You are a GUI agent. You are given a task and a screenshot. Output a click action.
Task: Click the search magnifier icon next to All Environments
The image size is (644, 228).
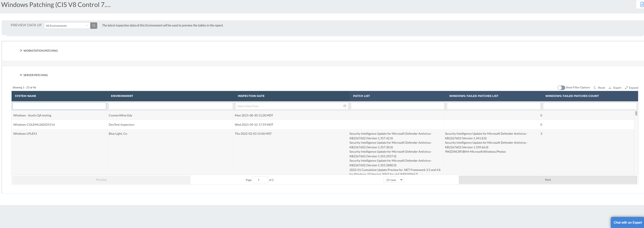[x=94, y=25]
